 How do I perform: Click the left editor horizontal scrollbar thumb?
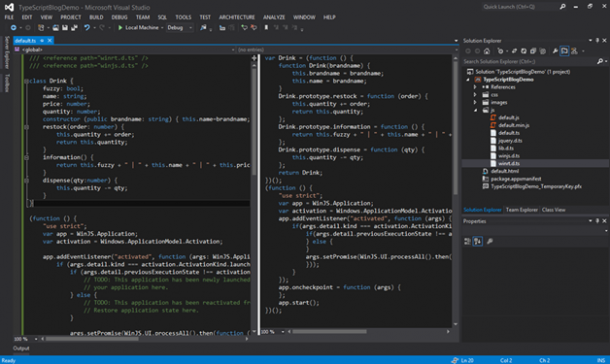click(x=92, y=339)
